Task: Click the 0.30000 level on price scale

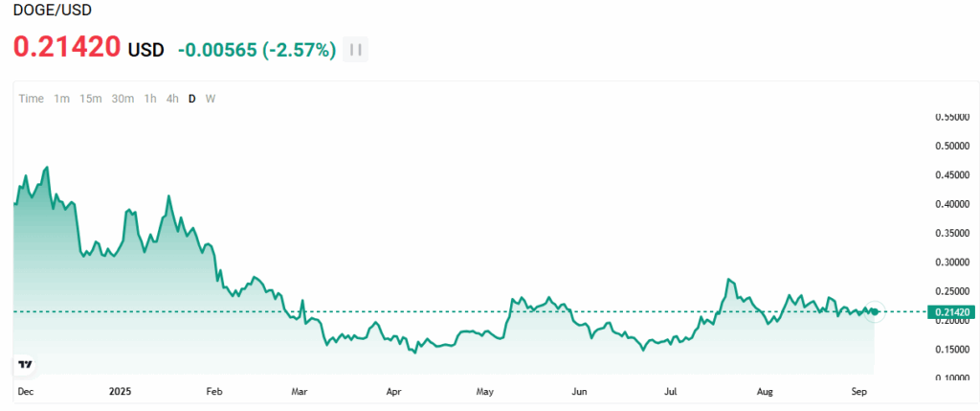Action: coord(951,263)
